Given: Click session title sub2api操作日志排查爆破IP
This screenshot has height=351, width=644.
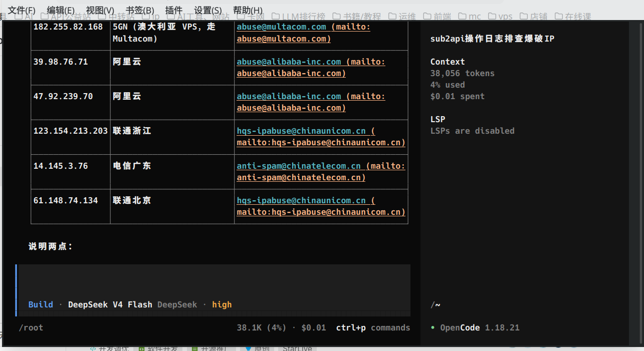Looking at the screenshot, I should [492, 39].
